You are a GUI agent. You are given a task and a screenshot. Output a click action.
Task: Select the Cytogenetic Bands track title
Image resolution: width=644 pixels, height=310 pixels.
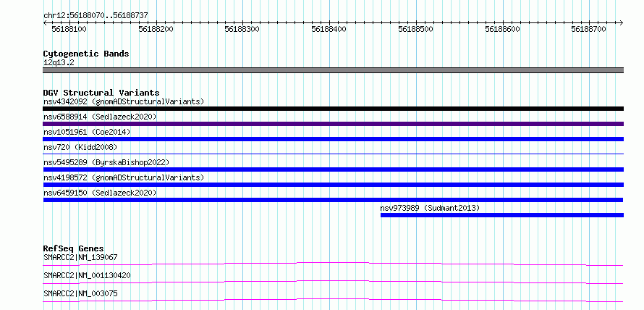[86, 54]
